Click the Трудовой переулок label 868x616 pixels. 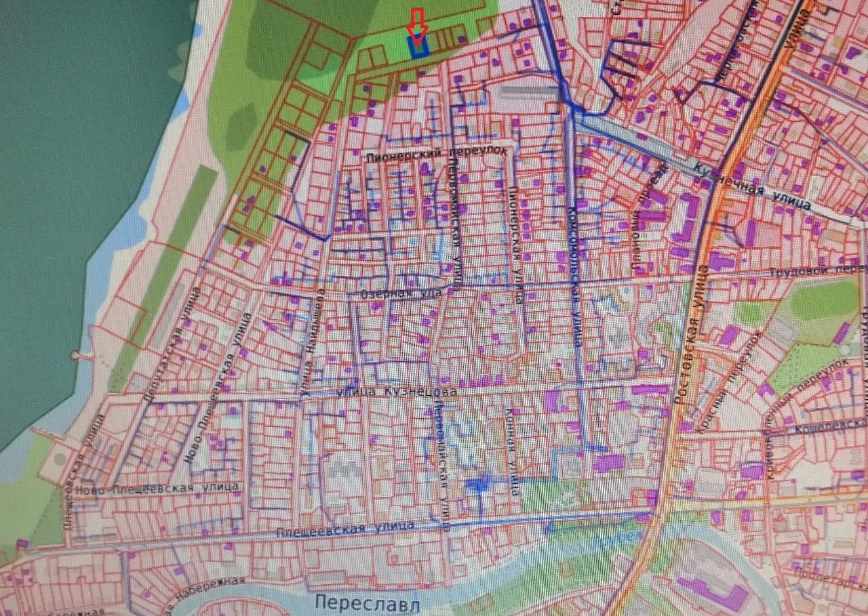[x=818, y=272]
